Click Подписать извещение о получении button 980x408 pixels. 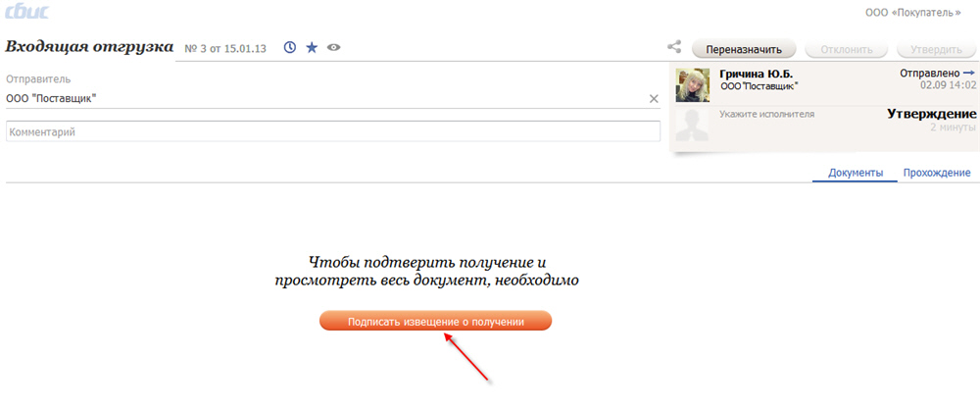point(435,321)
